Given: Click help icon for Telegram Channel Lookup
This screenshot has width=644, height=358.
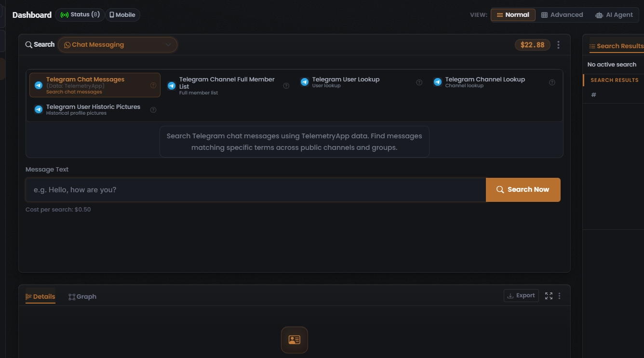Looking at the screenshot, I should [552, 82].
